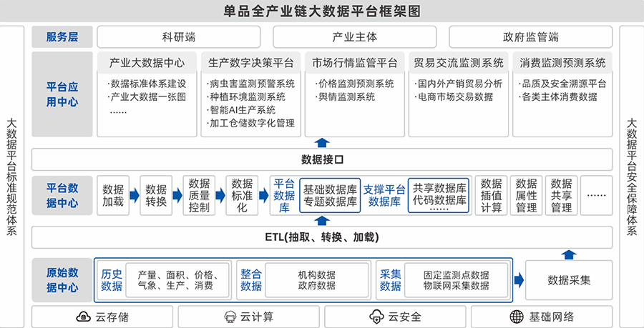The height and width of the screenshot is (328, 644).
Task: Click the blue arrow between 数据标准化 and 平台数据库
Action: [x=263, y=196]
